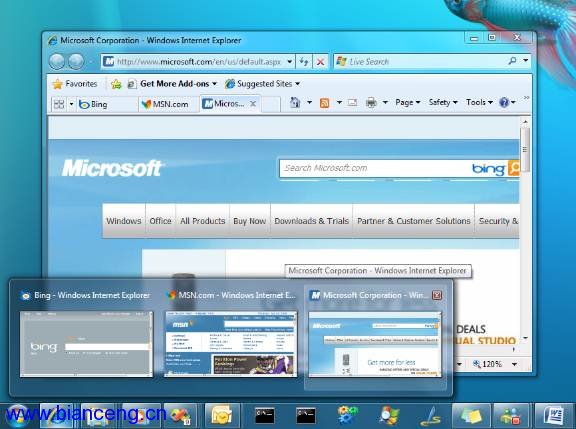Open a new blank tab
Screen dimensions: 576x429
coord(271,104)
